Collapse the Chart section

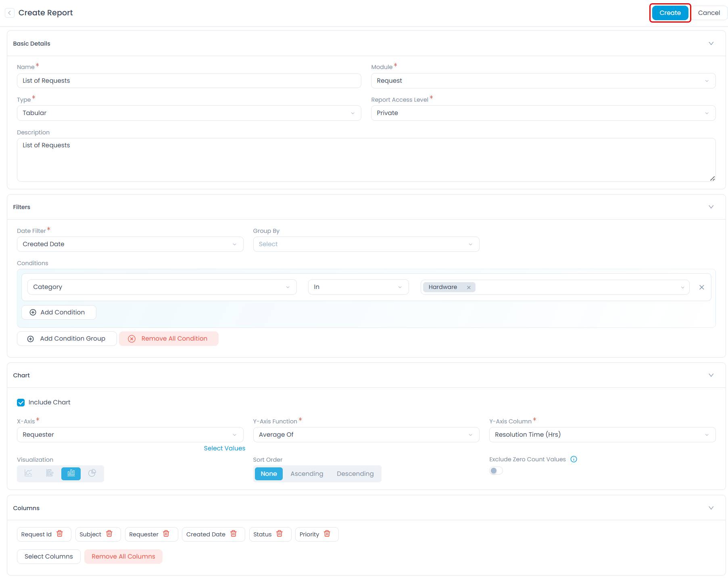click(x=711, y=375)
